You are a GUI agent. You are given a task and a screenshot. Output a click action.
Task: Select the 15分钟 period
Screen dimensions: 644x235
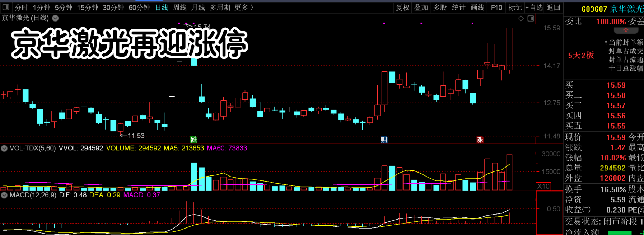click(88, 8)
